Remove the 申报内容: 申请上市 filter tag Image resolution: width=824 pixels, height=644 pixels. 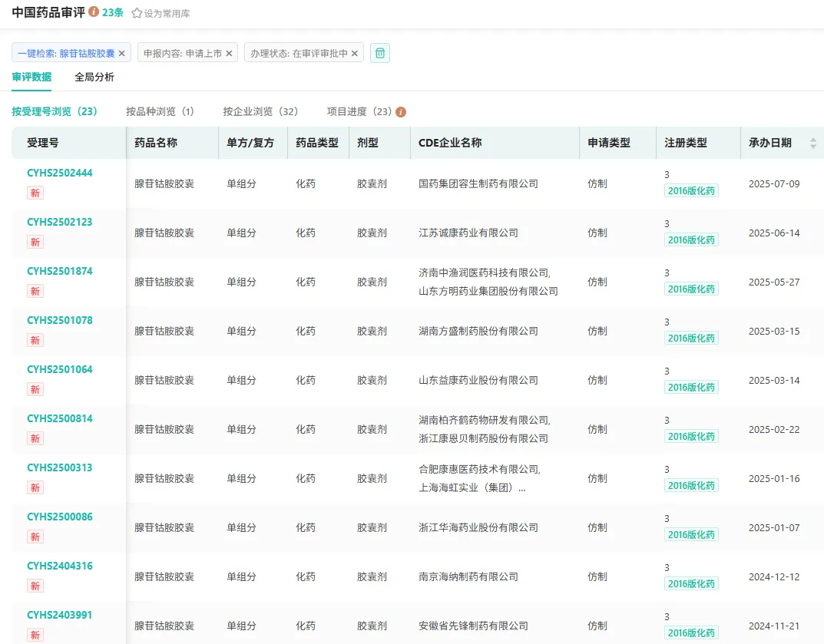pos(229,54)
